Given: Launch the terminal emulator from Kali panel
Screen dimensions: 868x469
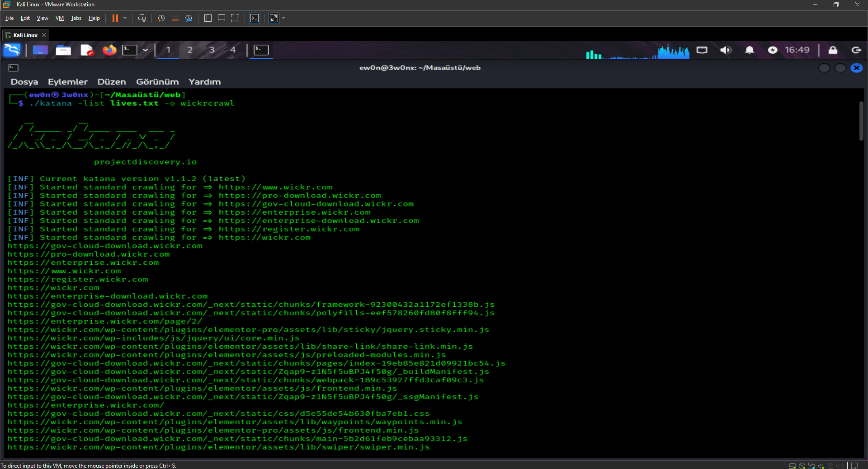Looking at the screenshot, I should (130, 50).
